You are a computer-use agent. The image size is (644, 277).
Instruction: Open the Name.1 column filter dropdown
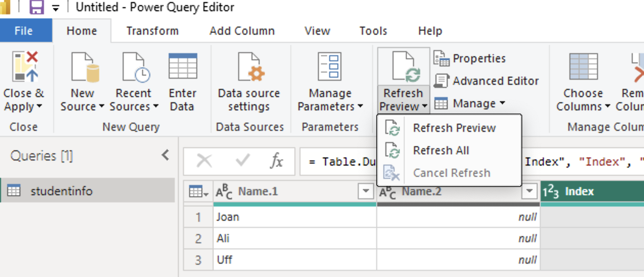365,192
